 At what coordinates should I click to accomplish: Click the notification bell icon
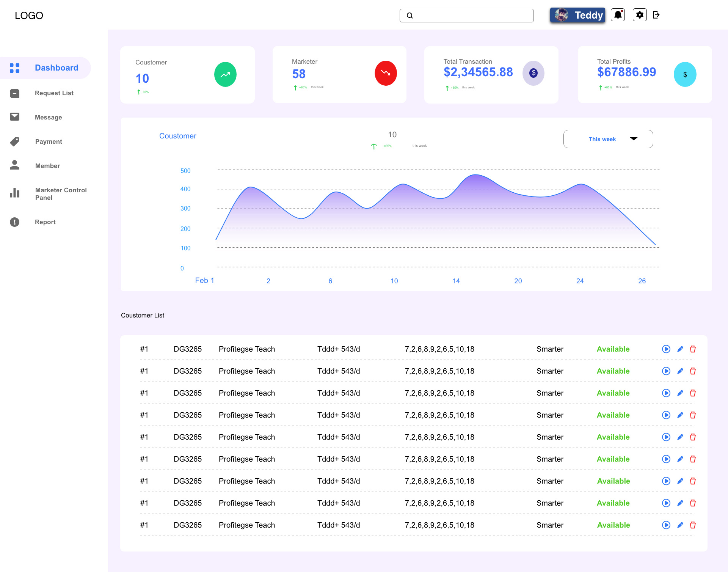(x=618, y=15)
